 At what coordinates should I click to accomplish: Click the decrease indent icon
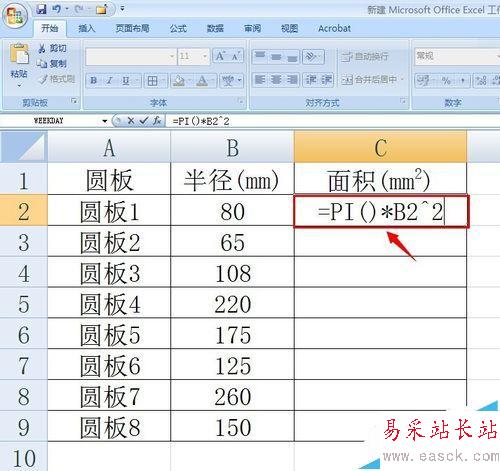(x=311, y=80)
